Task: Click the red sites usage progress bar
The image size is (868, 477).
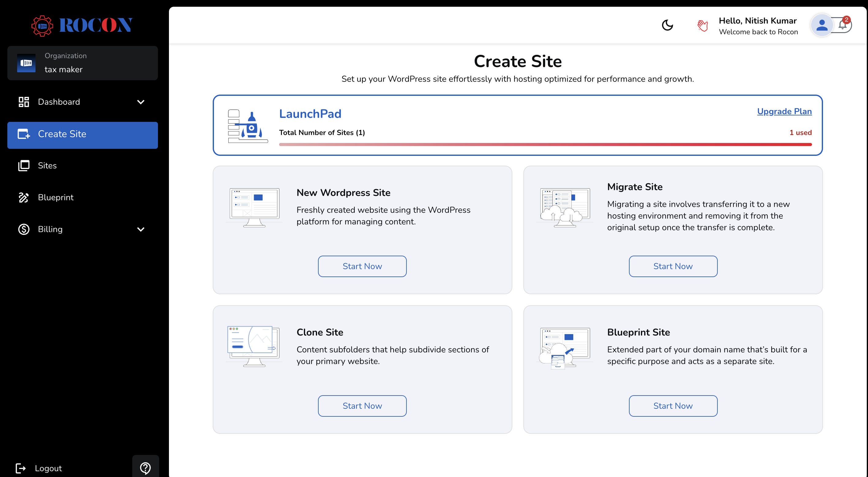Action: (x=545, y=144)
